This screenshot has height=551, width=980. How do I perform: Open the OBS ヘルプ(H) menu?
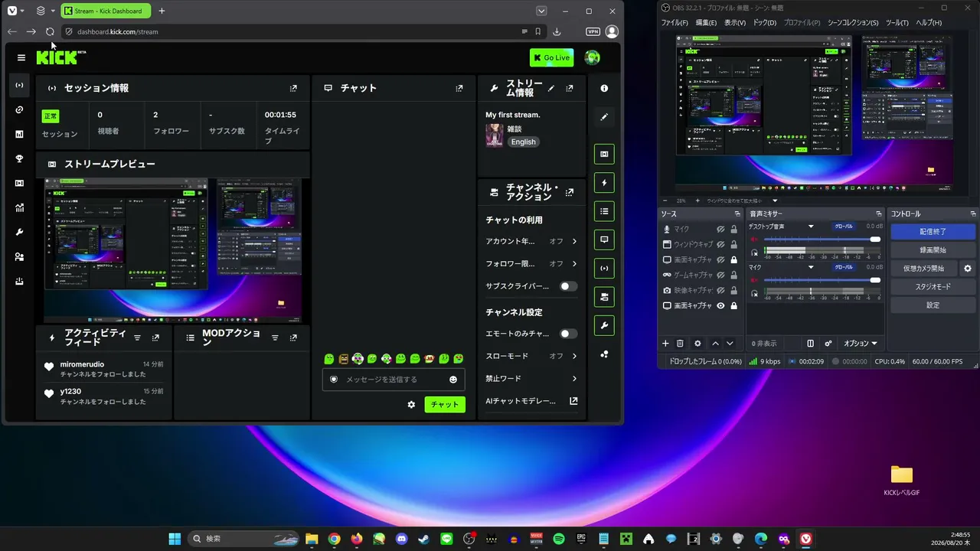coord(929,23)
